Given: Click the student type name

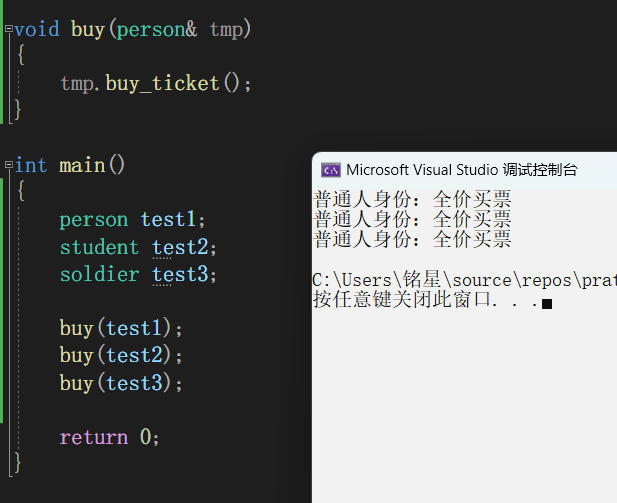Looking at the screenshot, I should pos(99,247).
